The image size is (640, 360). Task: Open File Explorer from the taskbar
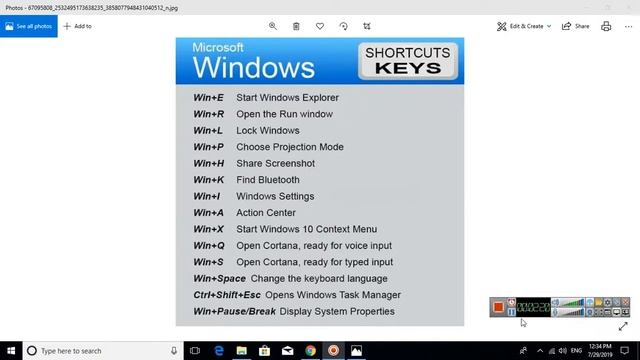pyautogui.click(x=242, y=351)
